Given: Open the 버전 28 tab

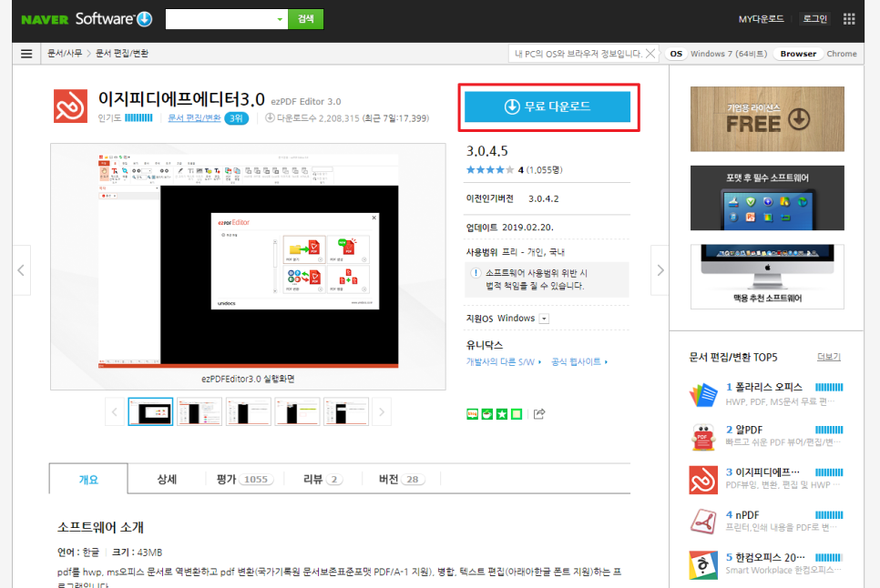Looking at the screenshot, I should (x=402, y=480).
